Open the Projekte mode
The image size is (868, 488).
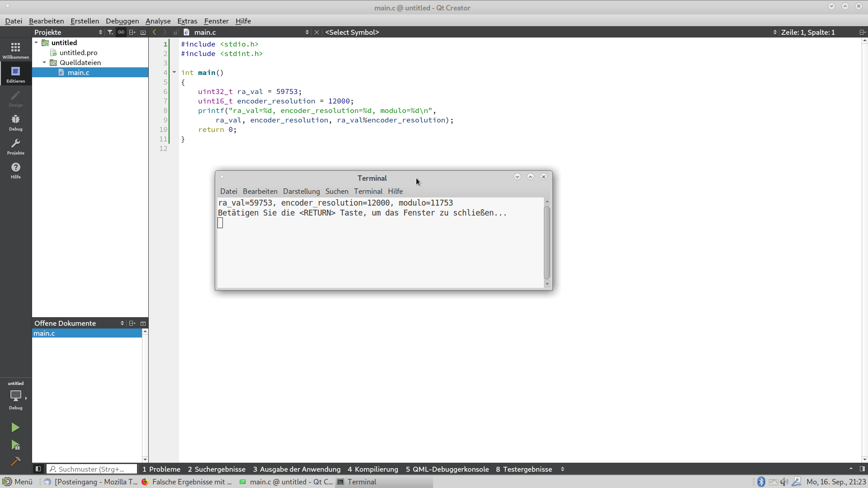click(x=16, y=146)
